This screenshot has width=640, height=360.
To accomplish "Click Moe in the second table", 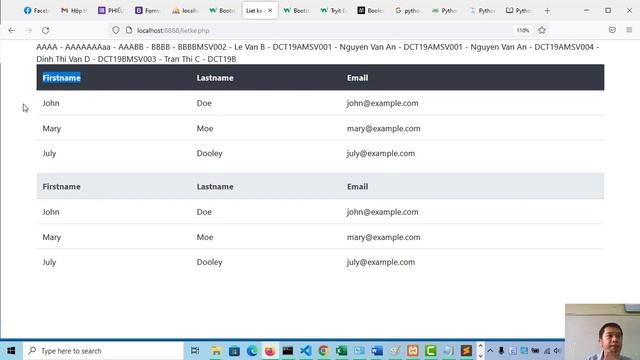I will 205,237.
